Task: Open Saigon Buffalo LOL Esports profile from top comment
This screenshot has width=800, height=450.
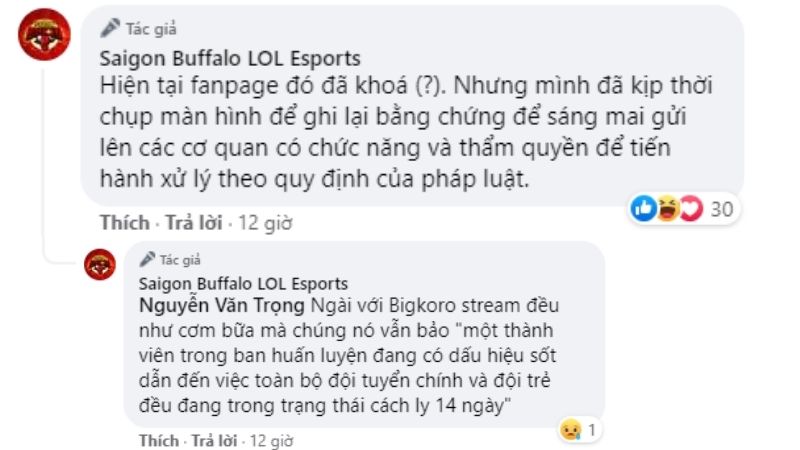Action: (230, 58)
